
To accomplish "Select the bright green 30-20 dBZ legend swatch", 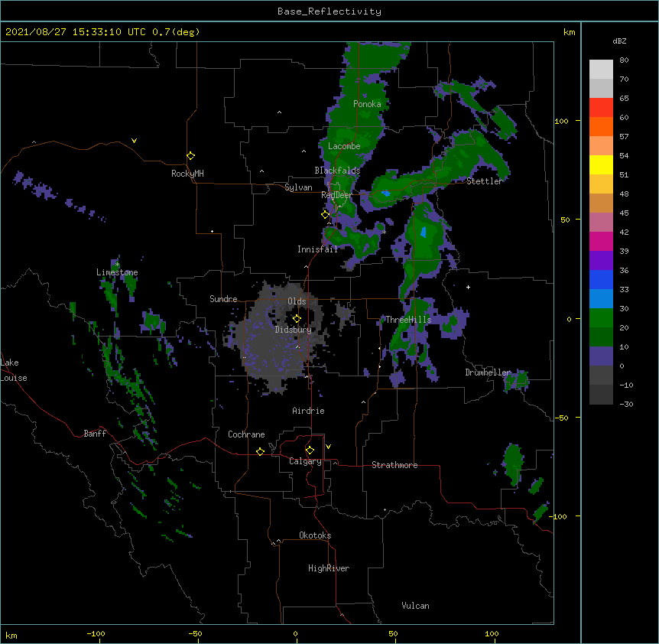I will 601,318.
